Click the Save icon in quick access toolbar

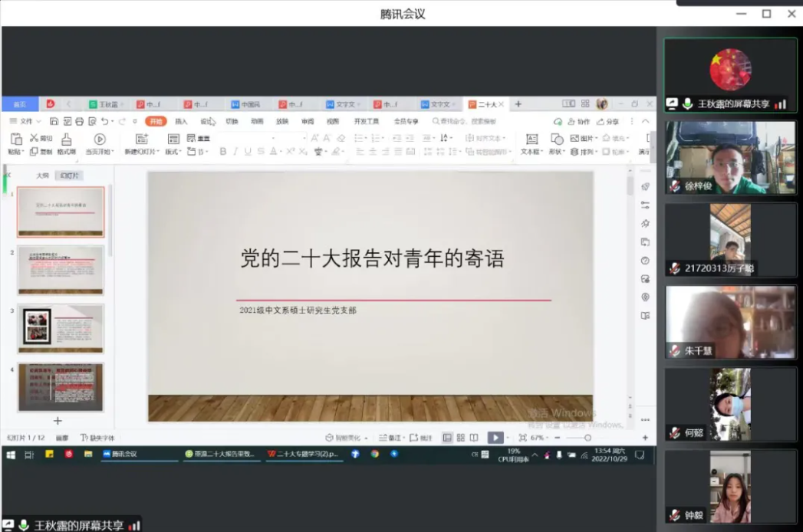tap(54, 121)
